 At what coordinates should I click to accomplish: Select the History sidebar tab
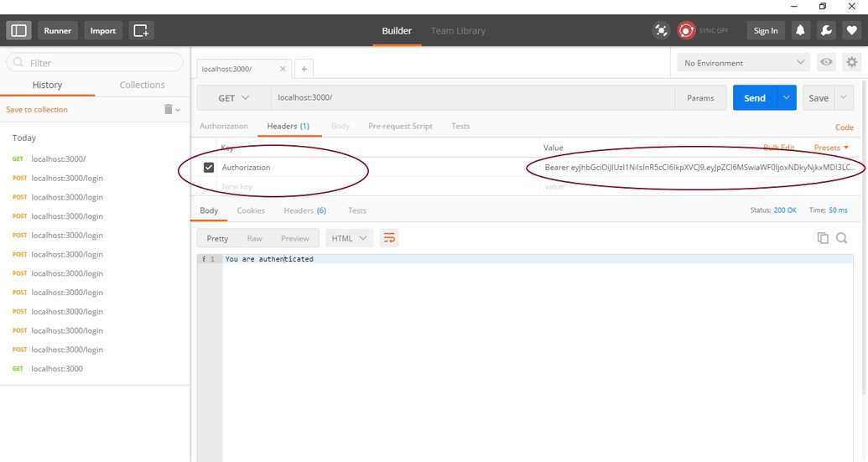47,85
